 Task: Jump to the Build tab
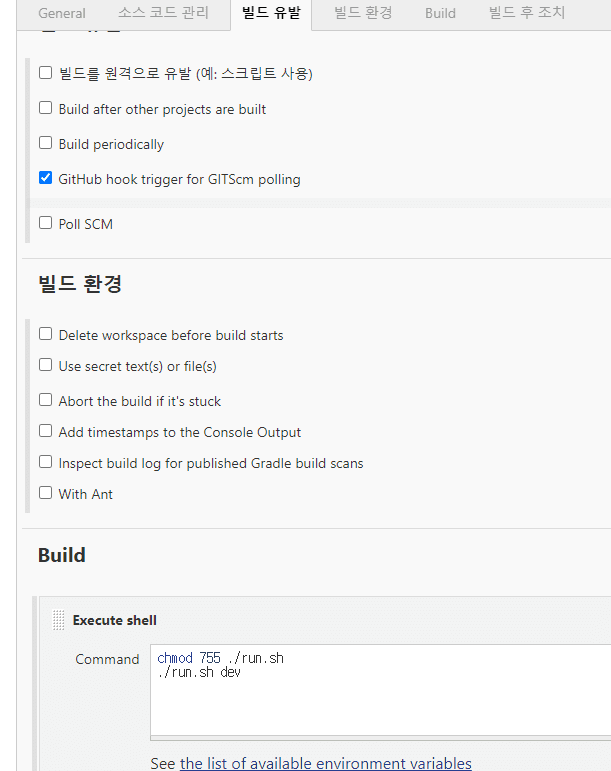click(440, 13)
